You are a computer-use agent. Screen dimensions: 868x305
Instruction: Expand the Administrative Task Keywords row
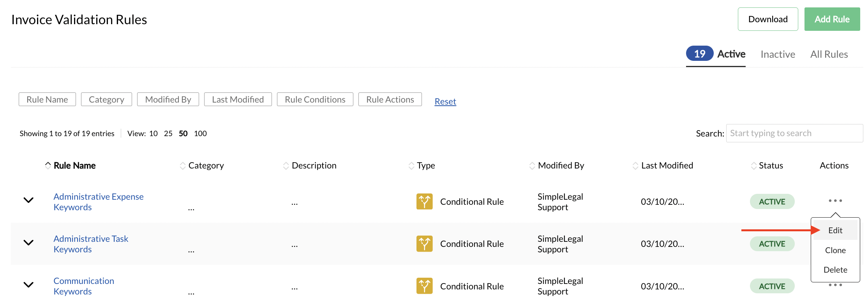coord(28,243)
